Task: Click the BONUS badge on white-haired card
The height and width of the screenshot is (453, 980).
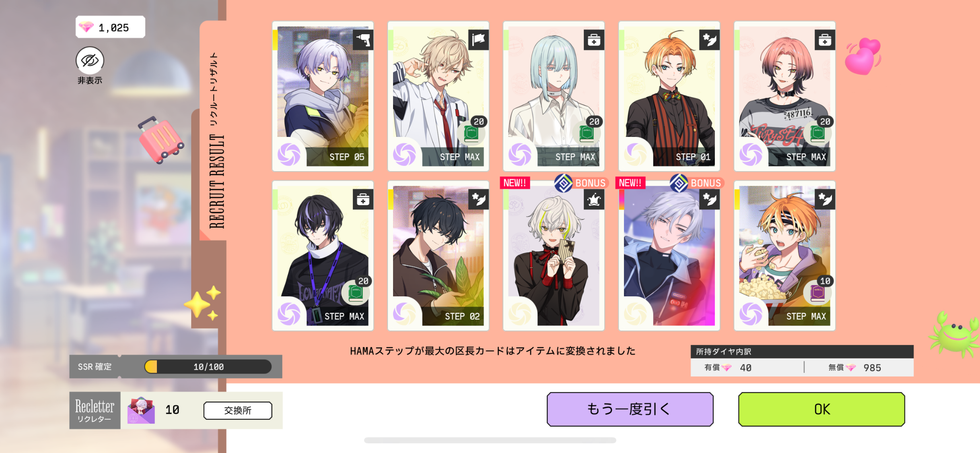Action: [580, 183]
